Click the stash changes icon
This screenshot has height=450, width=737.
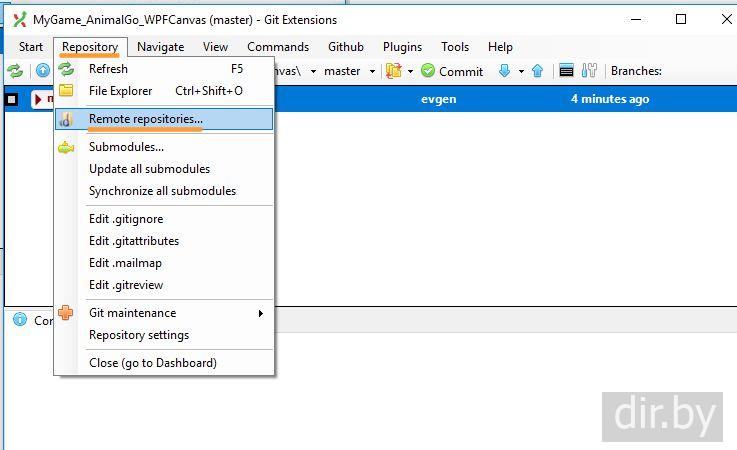click(393, 71)
